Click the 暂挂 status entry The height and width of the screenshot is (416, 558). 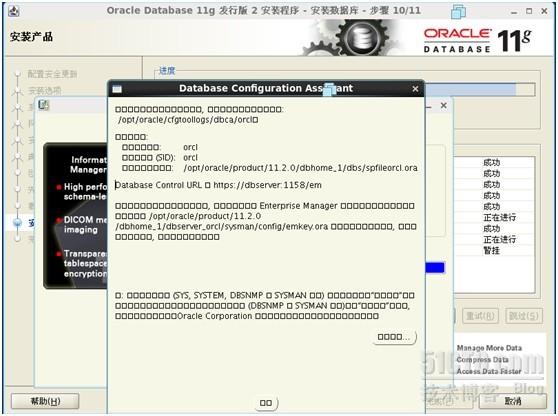(x=491, y=251)
